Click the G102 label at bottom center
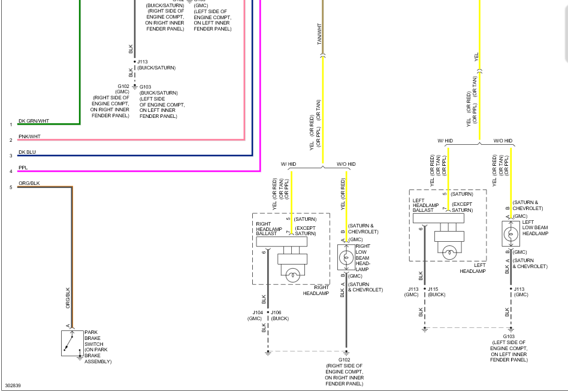568x392 pixels. [345, 360]
